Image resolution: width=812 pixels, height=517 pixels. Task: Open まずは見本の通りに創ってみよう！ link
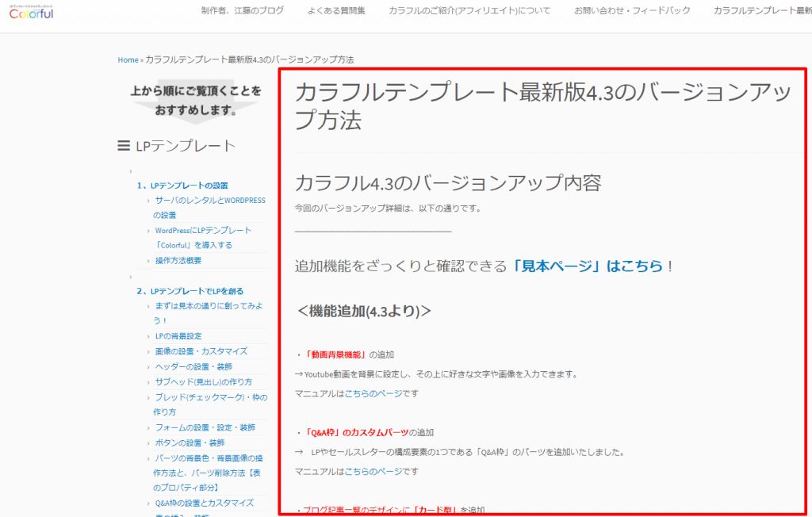coord(209,313)
